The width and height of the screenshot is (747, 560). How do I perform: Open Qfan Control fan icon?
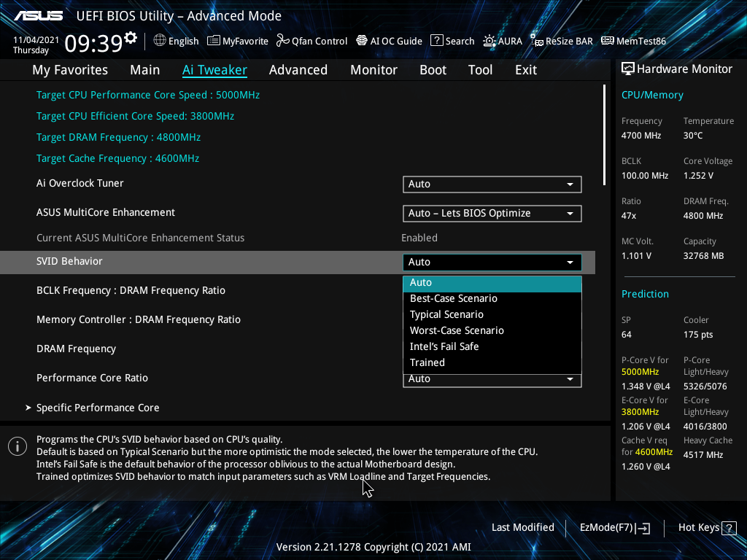click(283, 41)
